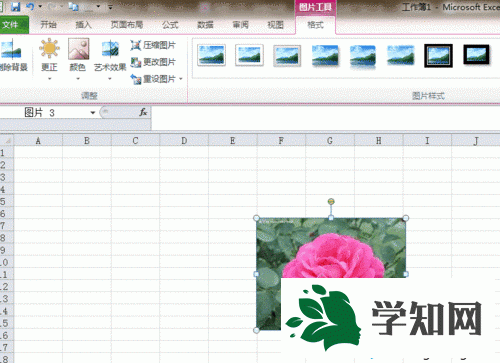Switch to the 审阅 (Review) tab
This screenshot has width=500, height=363.
[240, 25]
